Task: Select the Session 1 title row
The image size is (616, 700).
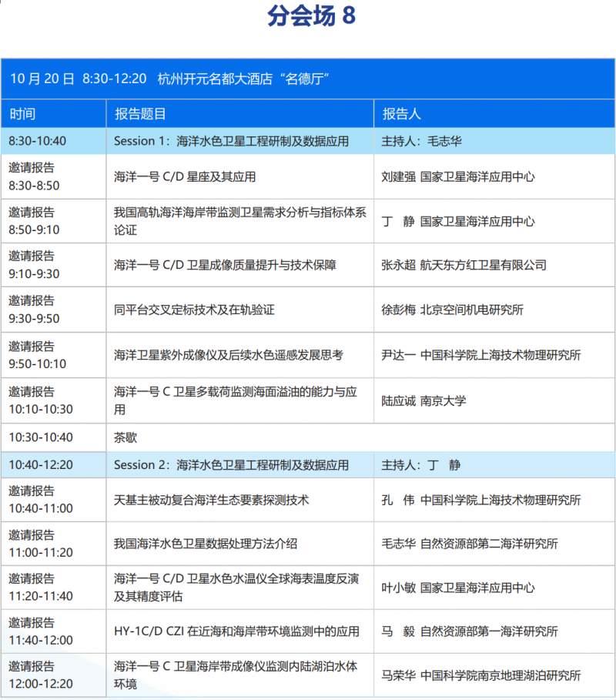Action: pyautogui.click(x=231, y=142)
